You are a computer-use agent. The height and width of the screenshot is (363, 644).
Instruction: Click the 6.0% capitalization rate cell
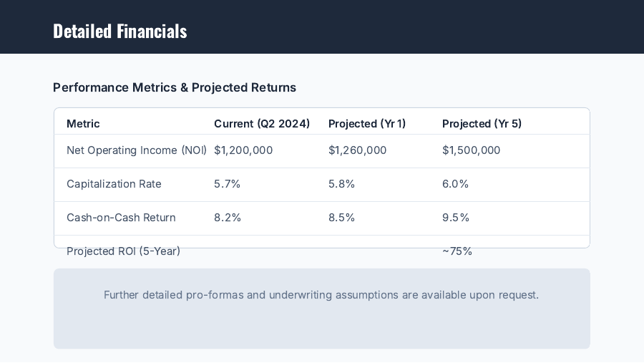pos(455,184)
